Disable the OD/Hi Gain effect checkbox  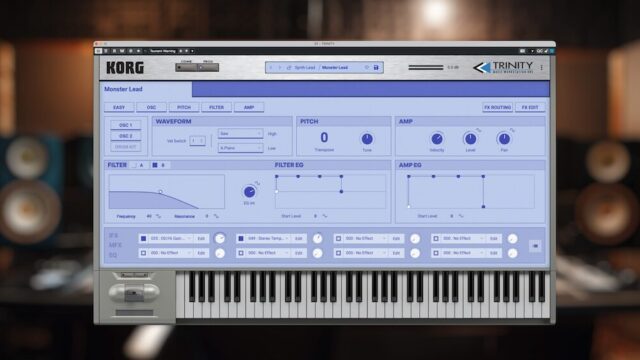pyautogui.click(x=143, y=238)
